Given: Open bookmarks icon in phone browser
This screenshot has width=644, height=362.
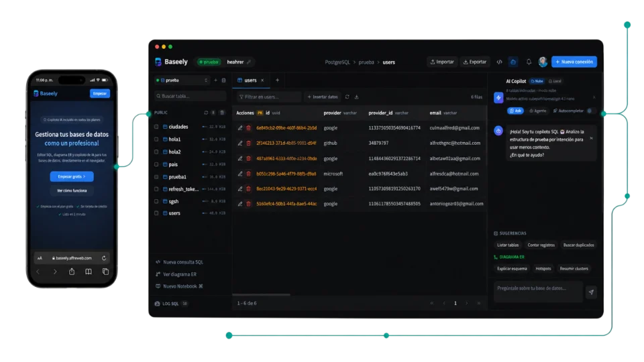Looking at the screenshot, I should (x=89, y=271).
